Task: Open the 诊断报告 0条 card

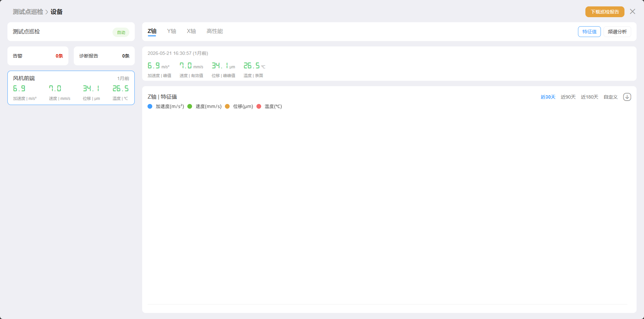Action: [x=104, y=56]
